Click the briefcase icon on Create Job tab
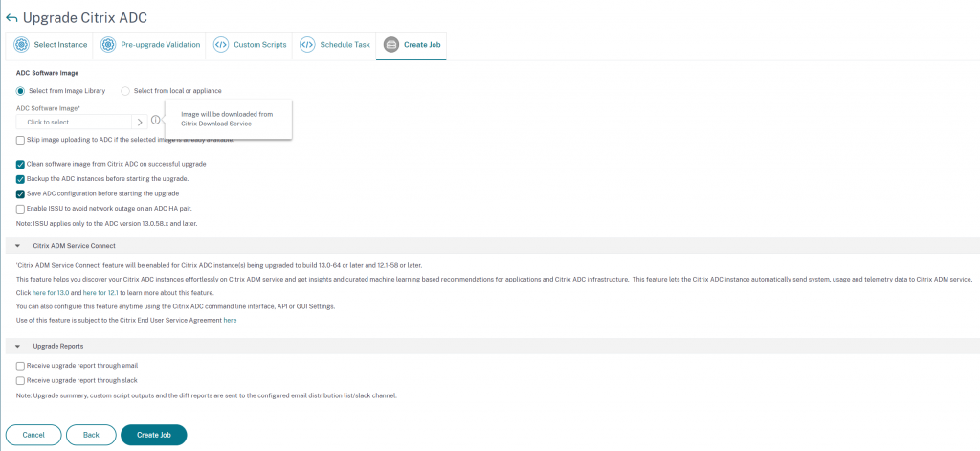 (x=391, y=45)
